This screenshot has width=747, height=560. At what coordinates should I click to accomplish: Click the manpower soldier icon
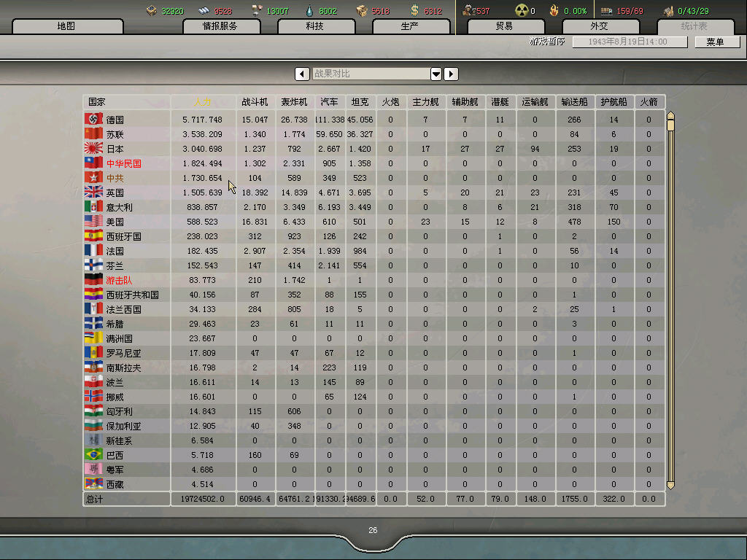pyautogui.click(x=468, y=10)
